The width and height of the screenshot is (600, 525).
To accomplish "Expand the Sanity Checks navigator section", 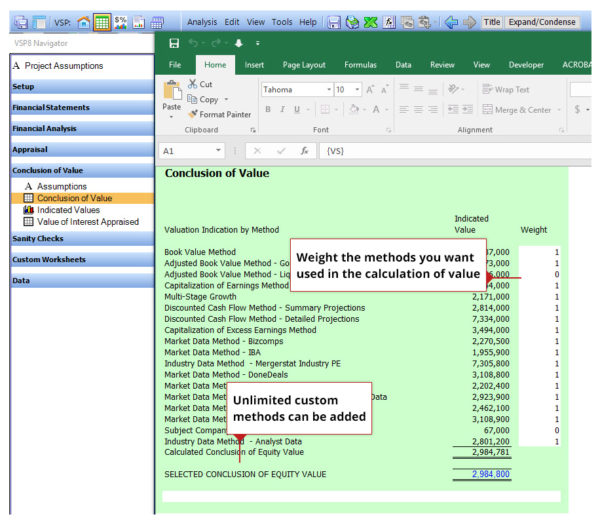I will pos(38,239).
